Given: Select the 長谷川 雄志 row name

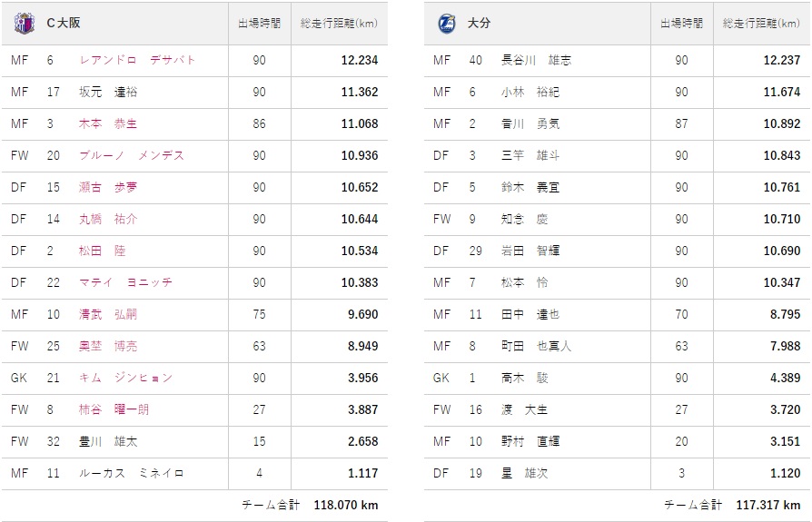Looking at the screenshot, I should coord(536,60).
